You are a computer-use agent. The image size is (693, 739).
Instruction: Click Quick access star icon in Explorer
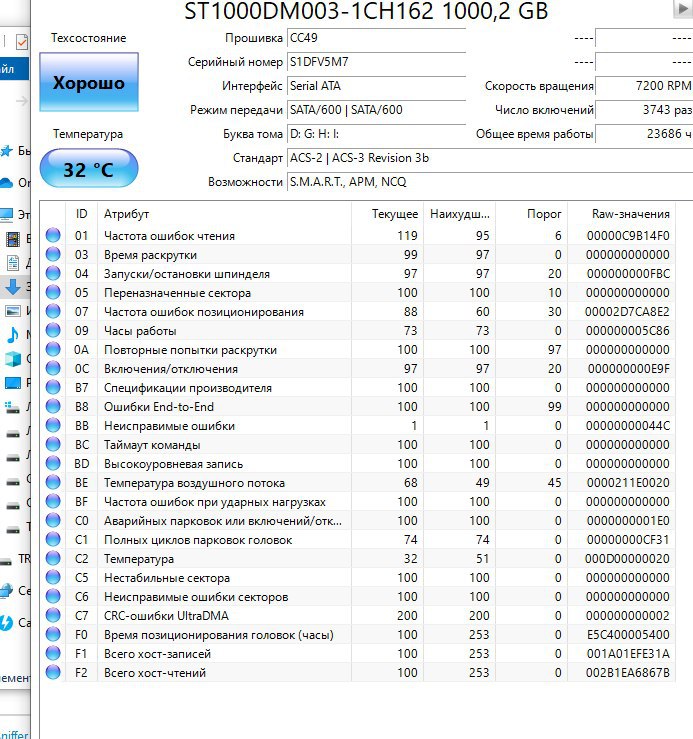pos(7,151)
